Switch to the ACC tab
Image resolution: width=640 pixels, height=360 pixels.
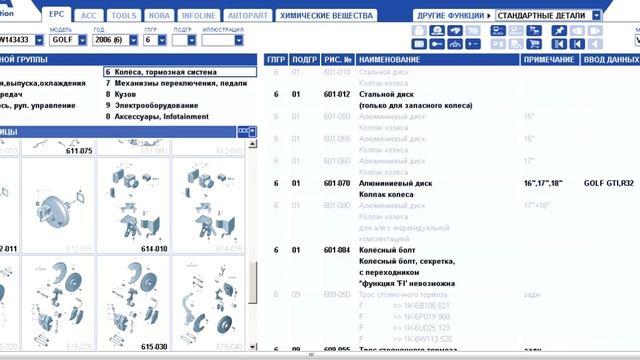pyautogui.click(x=89, y=16)
